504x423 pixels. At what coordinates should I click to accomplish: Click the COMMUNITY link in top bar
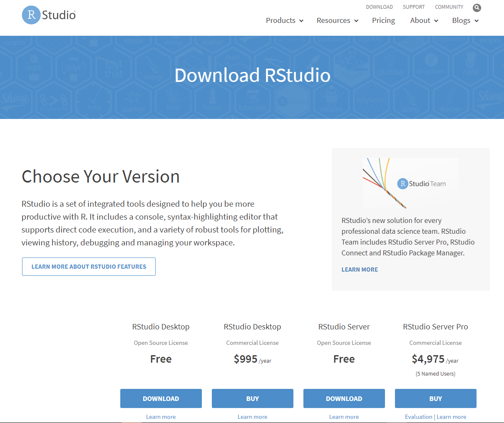point(449,7)
